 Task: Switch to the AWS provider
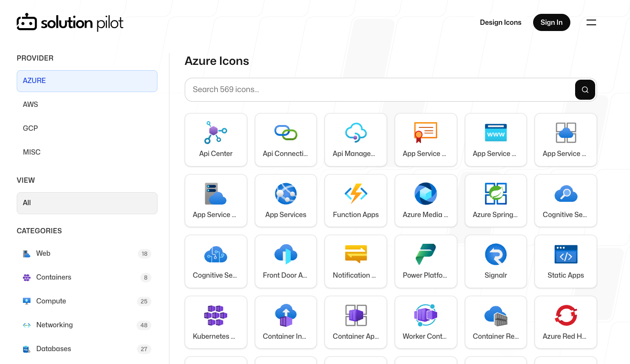tap(87, 104)
